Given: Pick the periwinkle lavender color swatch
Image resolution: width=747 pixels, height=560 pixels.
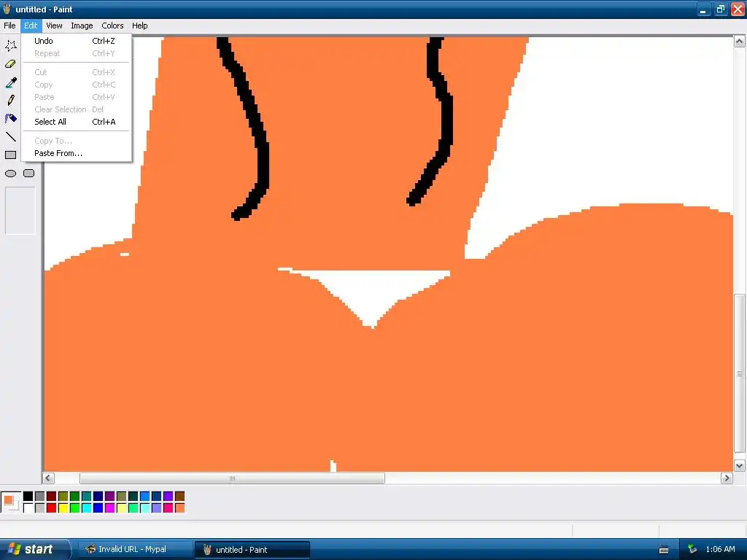Looking at the screenshot, I should tap(156, 508).
